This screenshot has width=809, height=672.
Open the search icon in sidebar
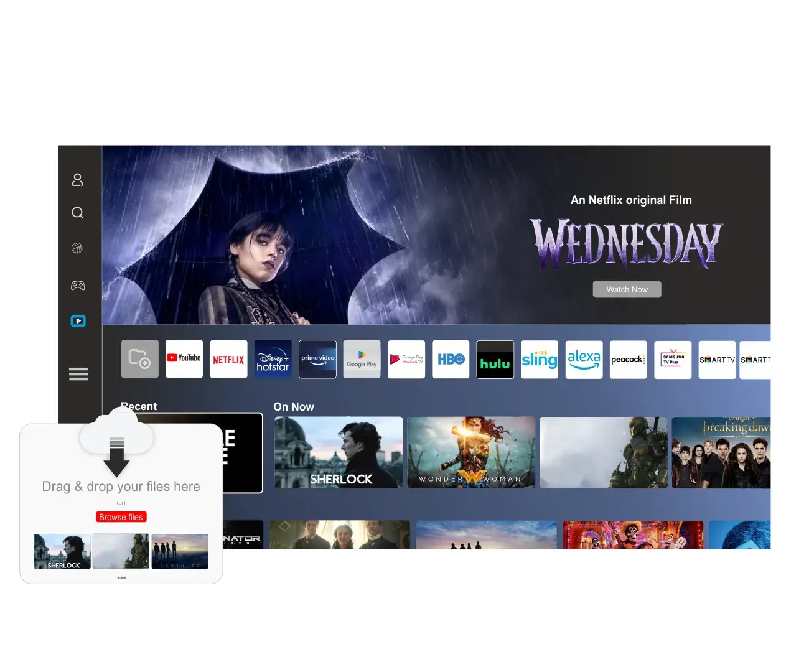77,213
